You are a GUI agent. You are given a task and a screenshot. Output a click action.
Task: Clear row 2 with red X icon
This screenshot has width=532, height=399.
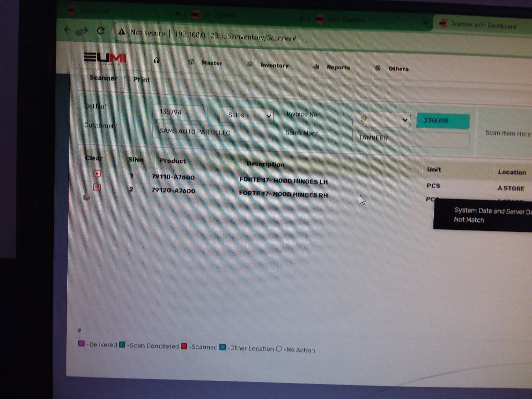click(x=97, y=187)
